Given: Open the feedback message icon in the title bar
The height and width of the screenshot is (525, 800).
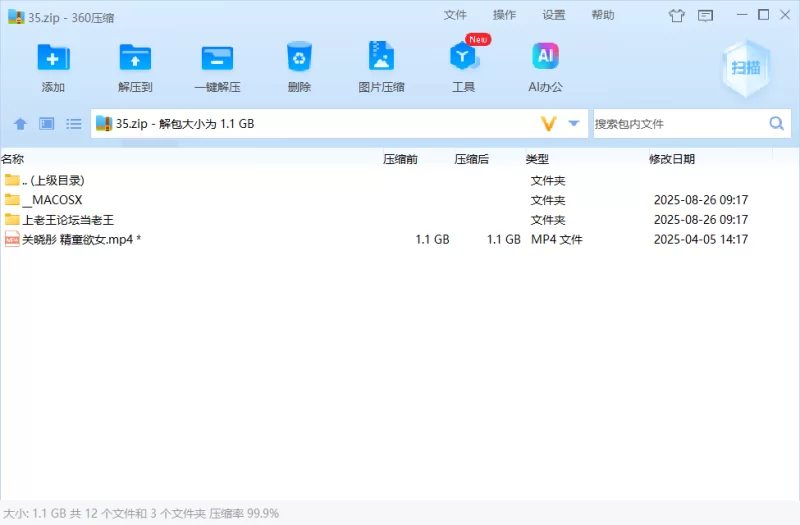Looking at the screenshot, I should (706, 16).
